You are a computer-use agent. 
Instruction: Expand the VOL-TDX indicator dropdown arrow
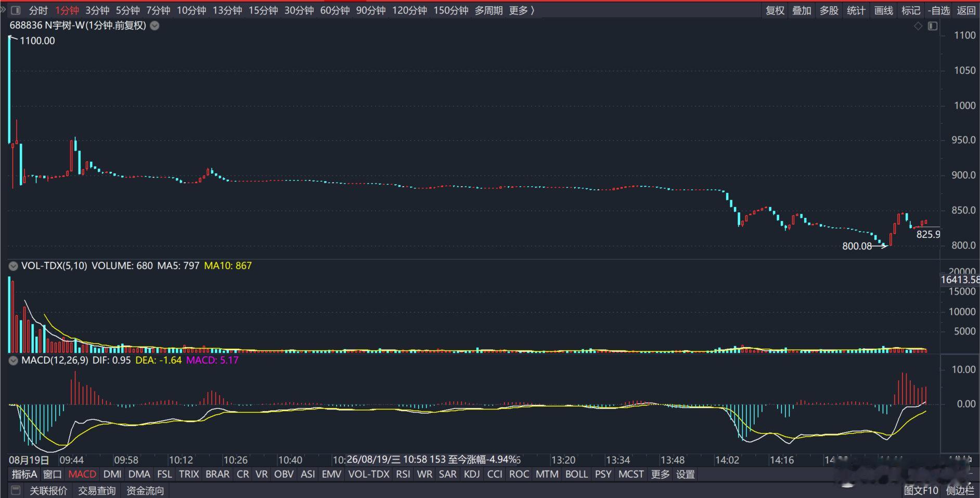click(14, 266)
